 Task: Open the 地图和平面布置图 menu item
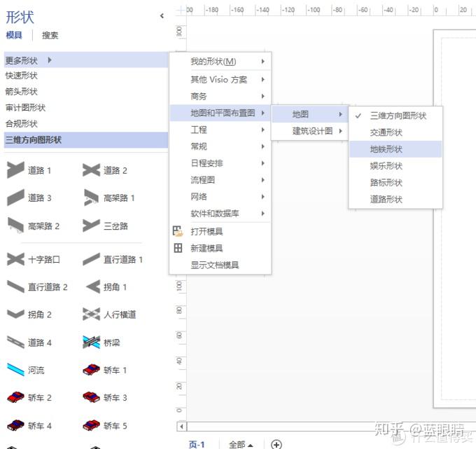(x=220, y=113)
